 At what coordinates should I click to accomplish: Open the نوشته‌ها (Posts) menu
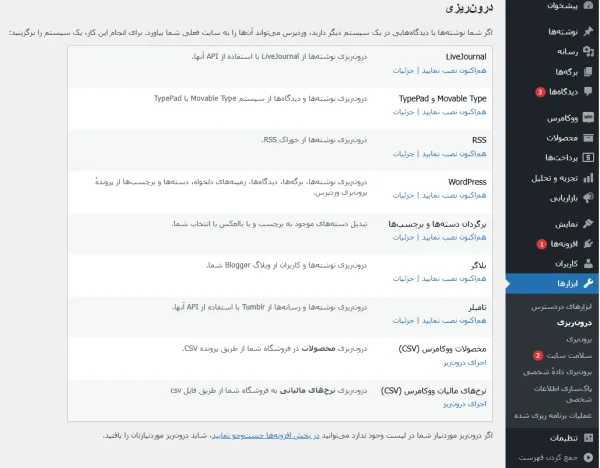(563, 32)
